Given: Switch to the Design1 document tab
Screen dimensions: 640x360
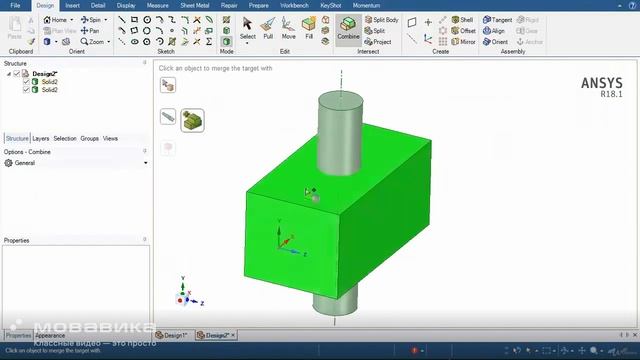Looking at the screenshot, I should click(172, 335).
